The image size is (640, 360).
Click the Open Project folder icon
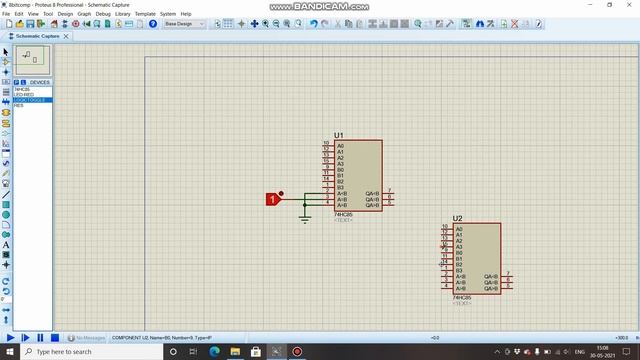20,24
